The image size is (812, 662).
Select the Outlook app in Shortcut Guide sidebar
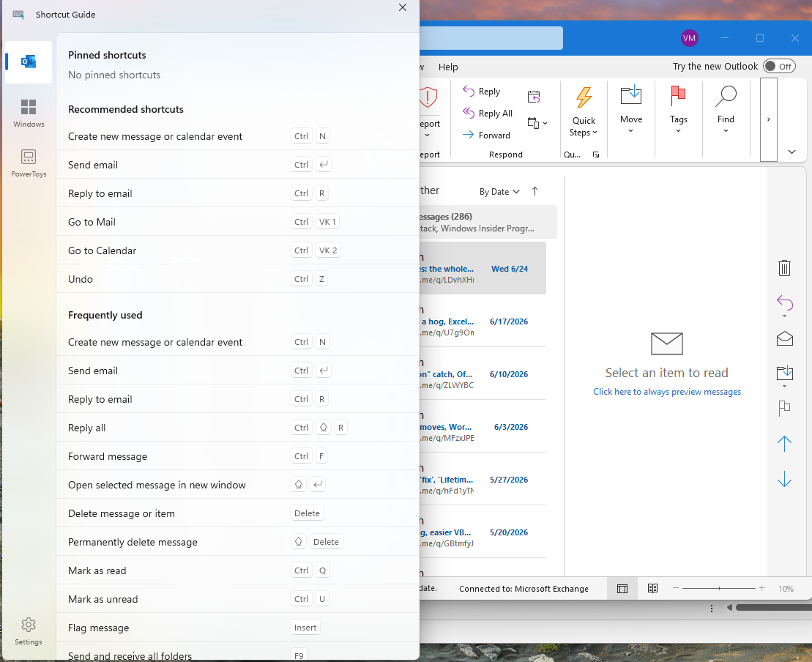29,62
